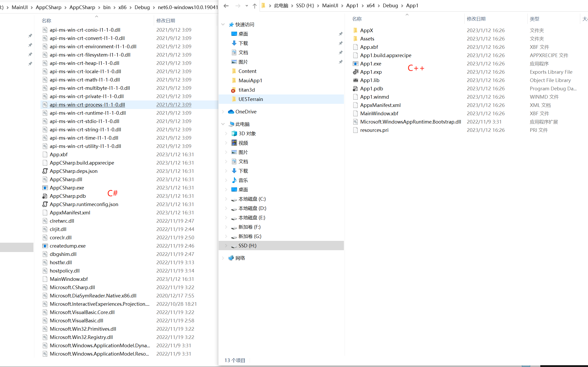Click x86 in left window breadcrumb
The height and width of the screenshot is (367, 588).
pyautogui.click(x=122, y=7)
